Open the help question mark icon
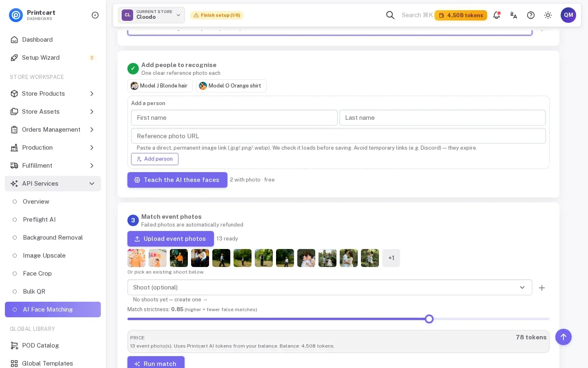588x368 pixels. [x=531, y=15]
